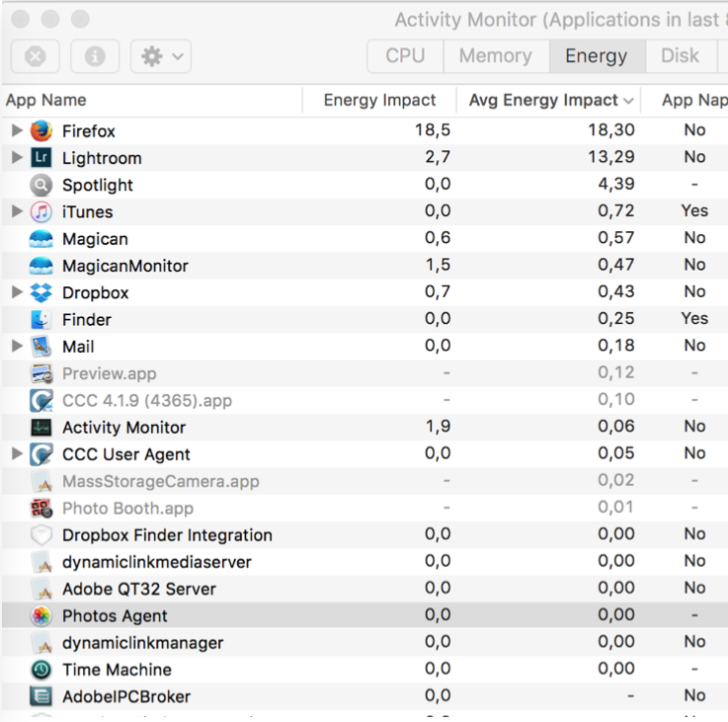Click MagicanMonitor energy impact value 1,5

tap(438, 265)
